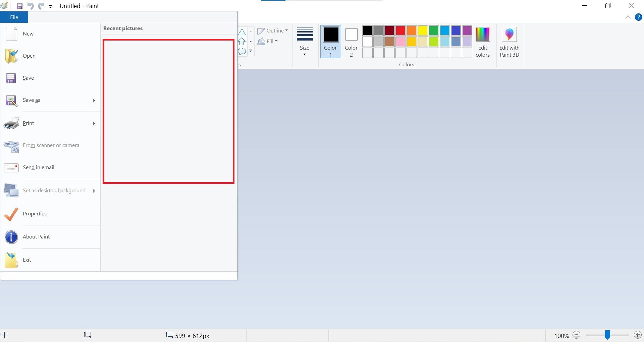Click the zoom slider handle

[607, 335]
